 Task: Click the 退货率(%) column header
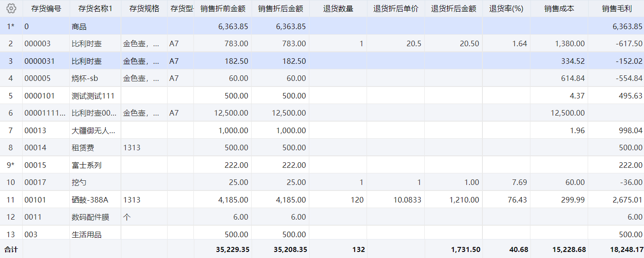506,9
